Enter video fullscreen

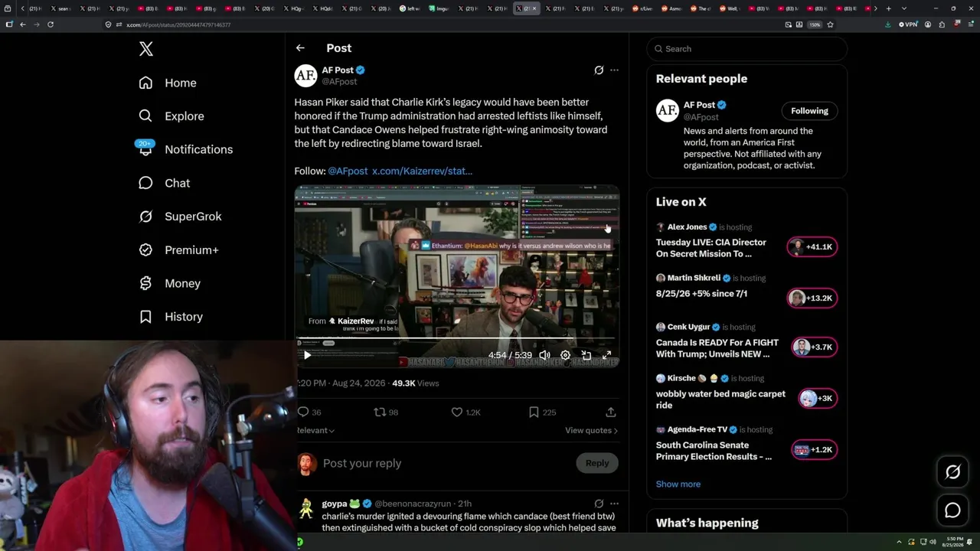(x=606, y=355)
